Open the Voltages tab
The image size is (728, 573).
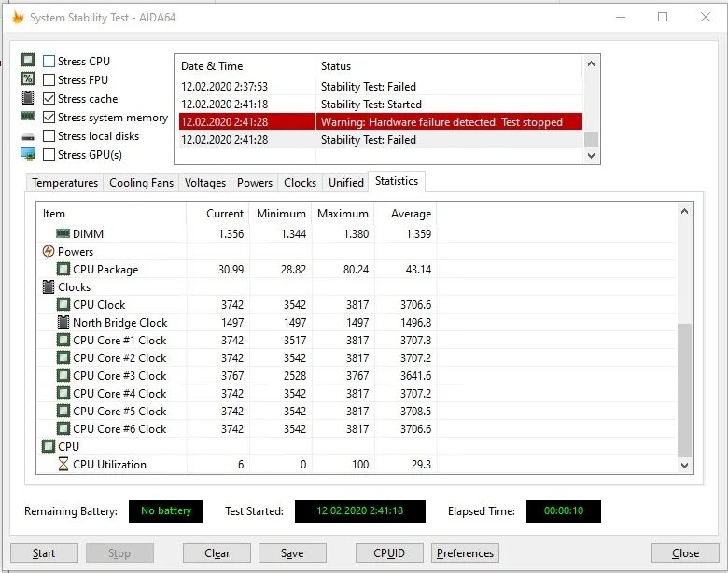pyautogui.click(x=204, y=183)
